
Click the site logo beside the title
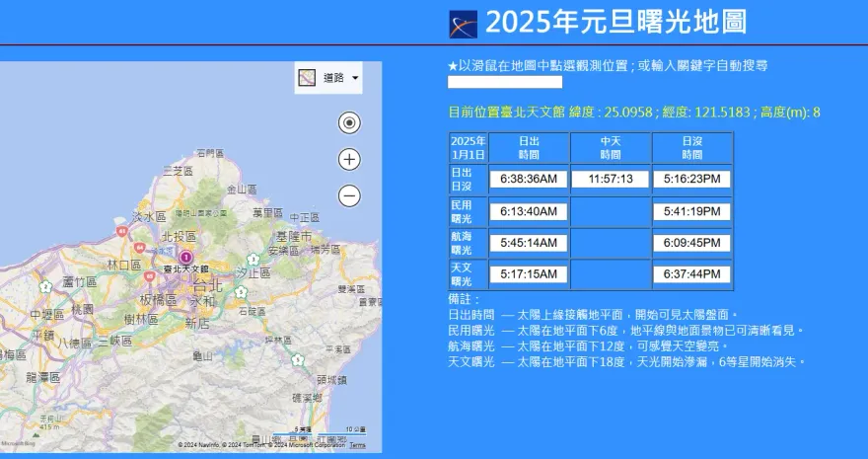[x=463, y=24]
